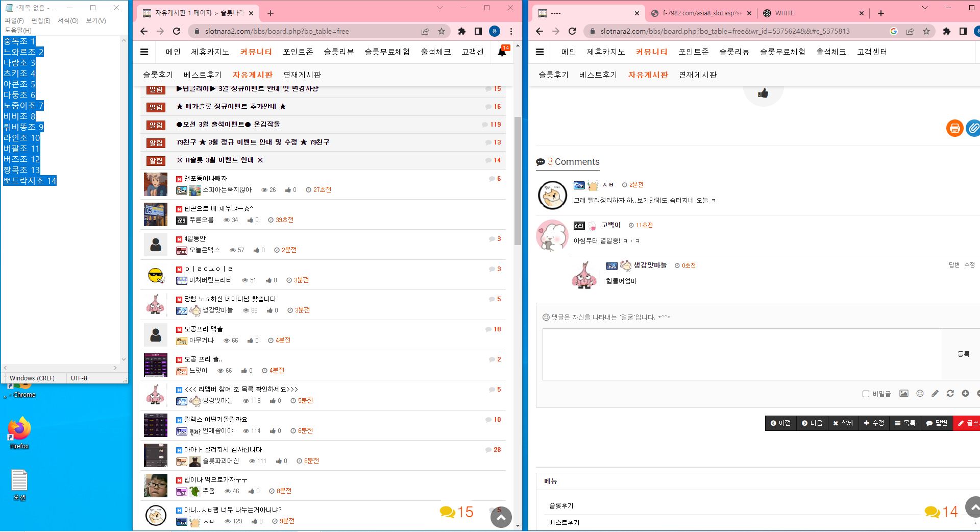Image resolution: width=980 pixels, height=532 pixels.
Task: Click the 목록 list button
Action: (x=905, y=423)
